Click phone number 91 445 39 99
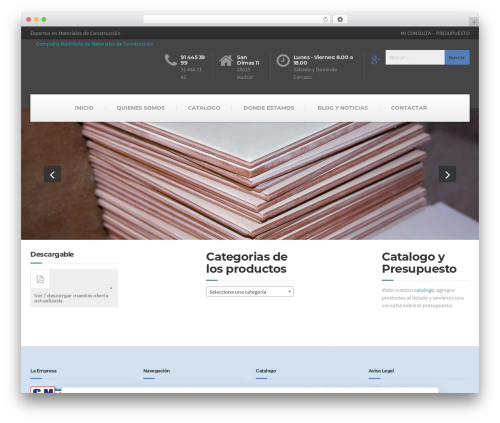500x423 pixels. coord(193,60)
